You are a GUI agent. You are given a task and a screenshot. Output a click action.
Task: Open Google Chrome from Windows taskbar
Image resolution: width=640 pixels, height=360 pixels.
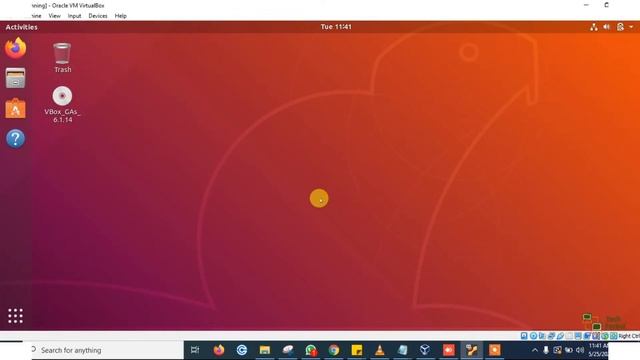pyautogui.click(x=334, y=350)
